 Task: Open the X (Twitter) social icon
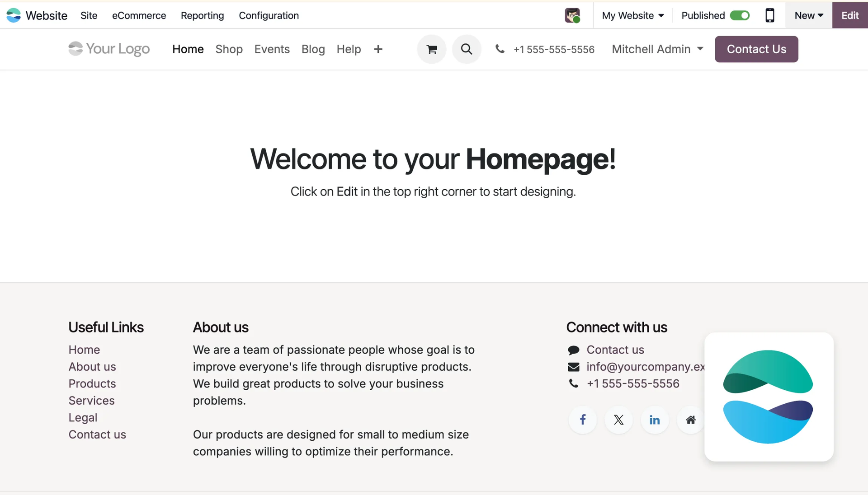[x=619, y=420]
